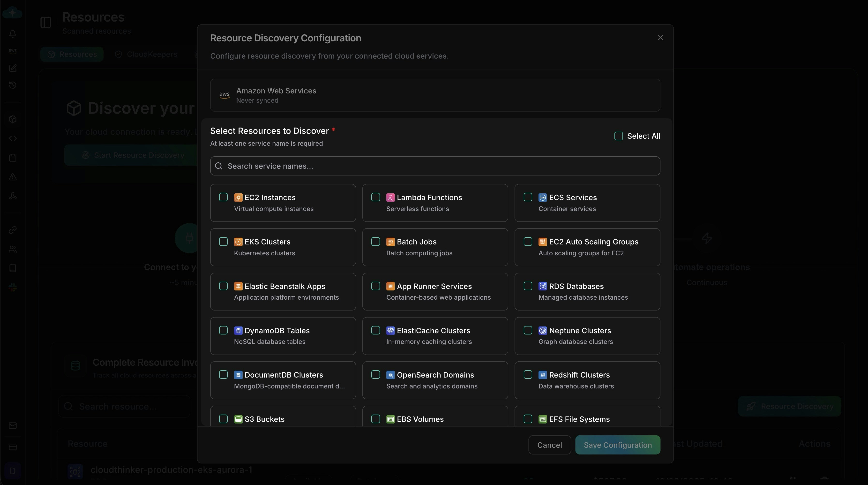Open the team members sidebar icon
The height and width of the screenshot is (485, 868).
coord(13,249)
